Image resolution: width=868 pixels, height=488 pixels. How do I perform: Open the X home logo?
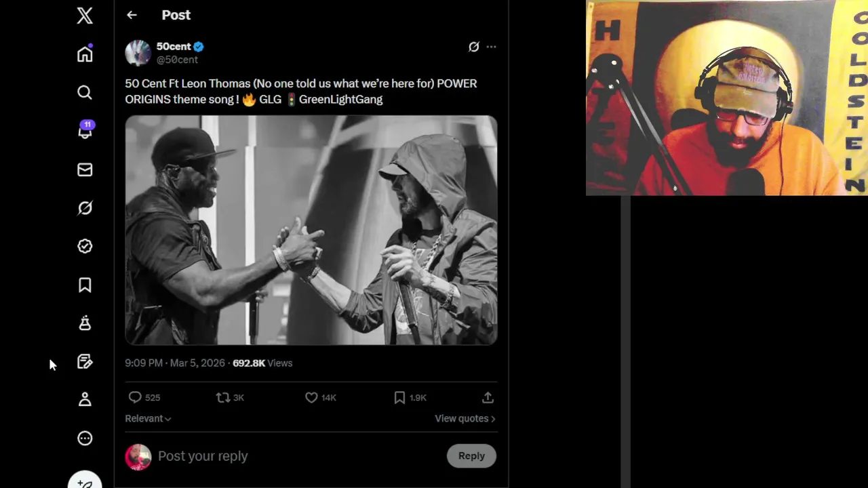85,16
